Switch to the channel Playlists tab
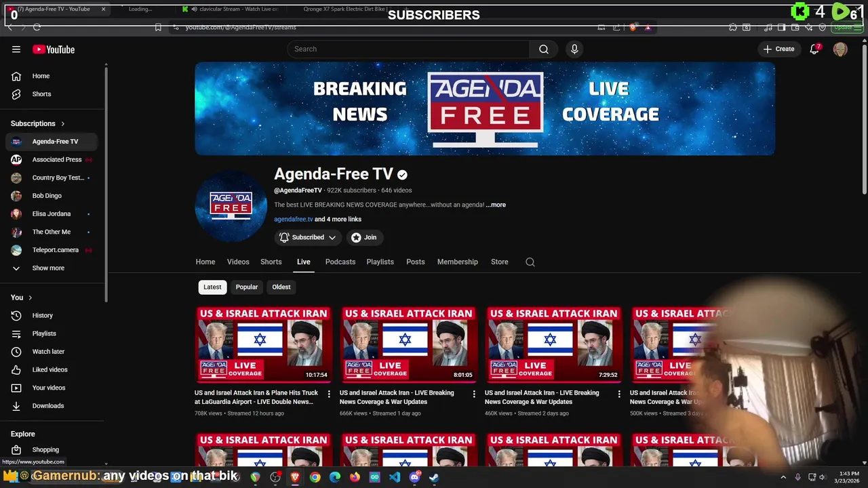 tap(380, 262)
